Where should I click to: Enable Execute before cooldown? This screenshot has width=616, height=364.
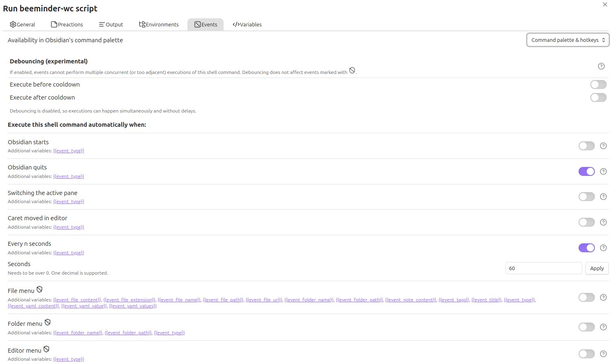[599, 84]
